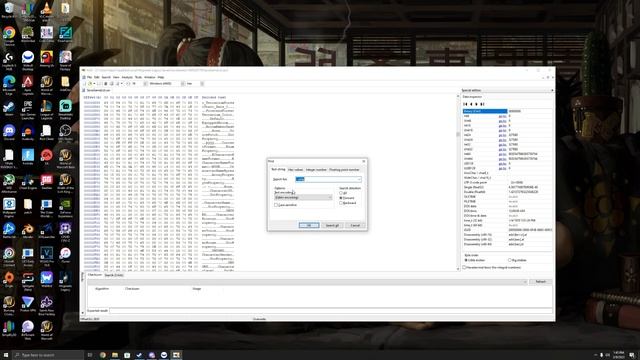
Task: Switch to the Search results bottom tab
Action: (114, 276)
